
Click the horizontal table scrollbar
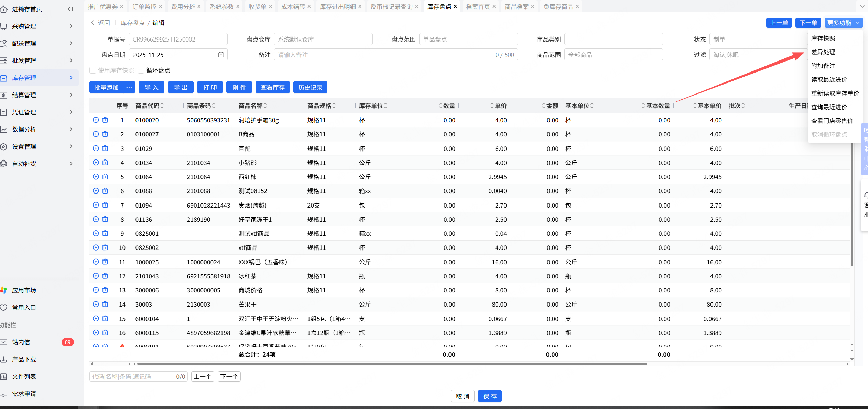[391, 364]
